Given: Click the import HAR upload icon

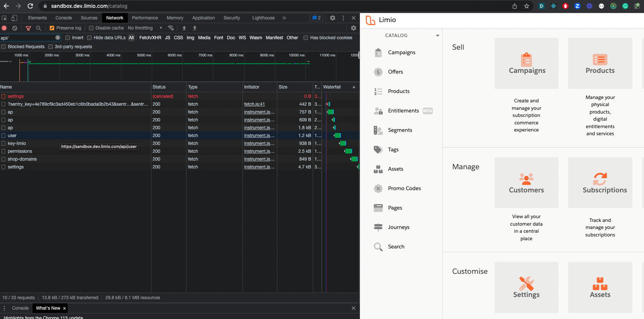Looking at the screenshot, I should [184, 28].
